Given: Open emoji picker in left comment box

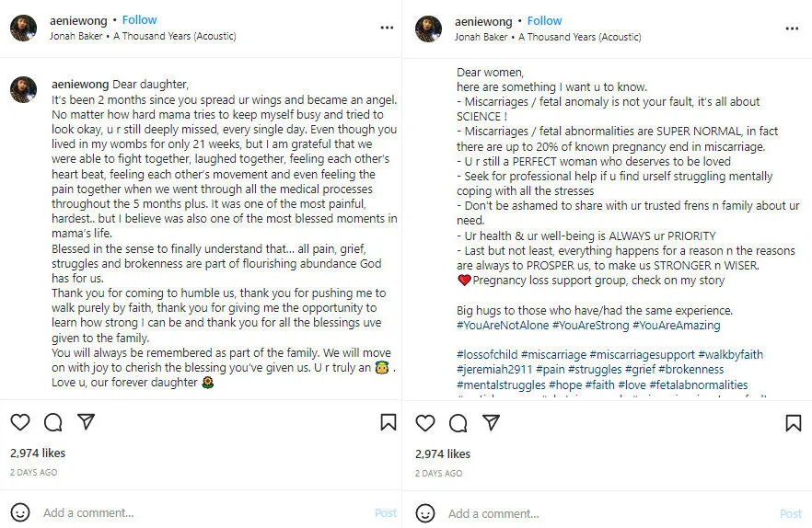Looking at the screenshot, I should [20, 512].
